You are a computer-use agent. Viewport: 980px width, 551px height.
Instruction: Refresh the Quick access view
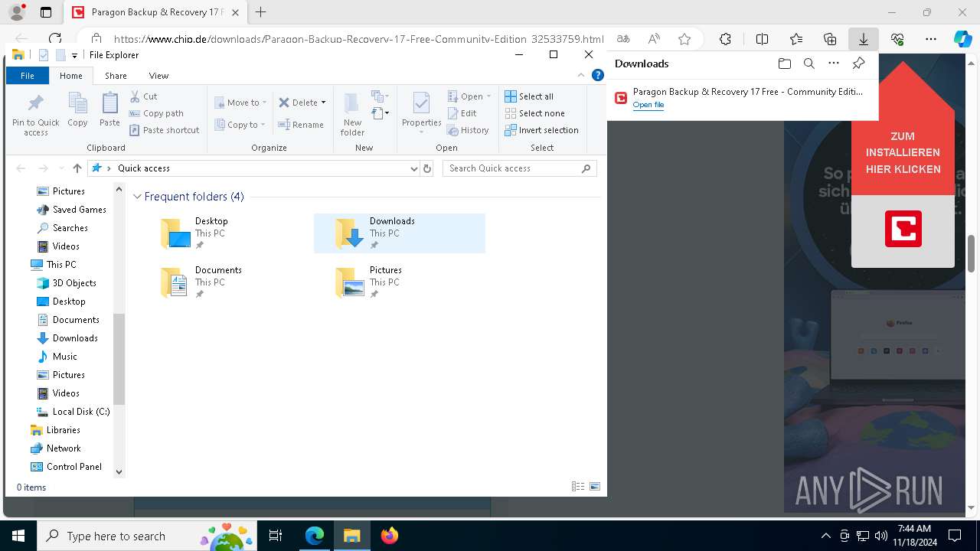pyautogui.click(x=427, y=168)
